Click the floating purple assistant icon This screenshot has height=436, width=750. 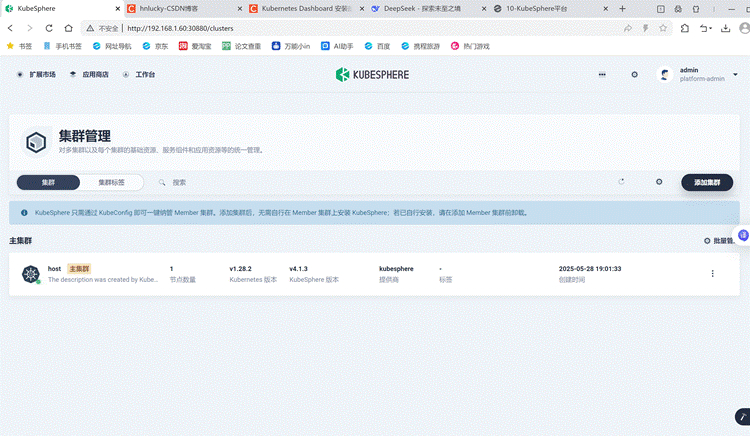point(743,235)
